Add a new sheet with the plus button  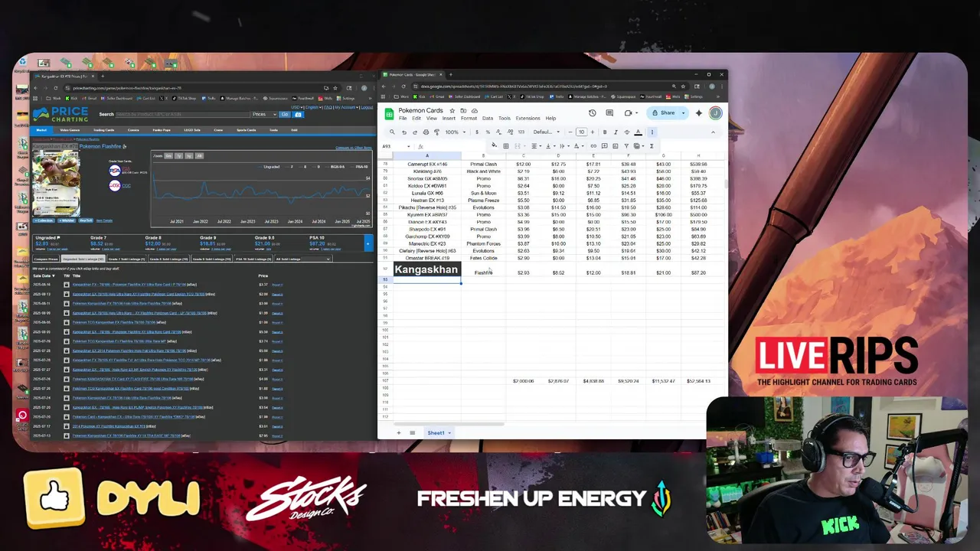(398, 433)
